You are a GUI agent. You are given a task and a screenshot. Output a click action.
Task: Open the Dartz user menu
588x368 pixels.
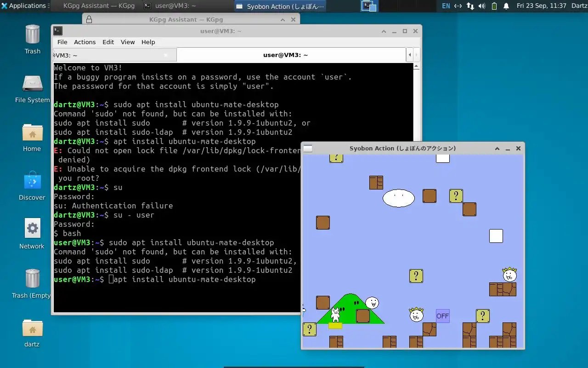(579, 6)
